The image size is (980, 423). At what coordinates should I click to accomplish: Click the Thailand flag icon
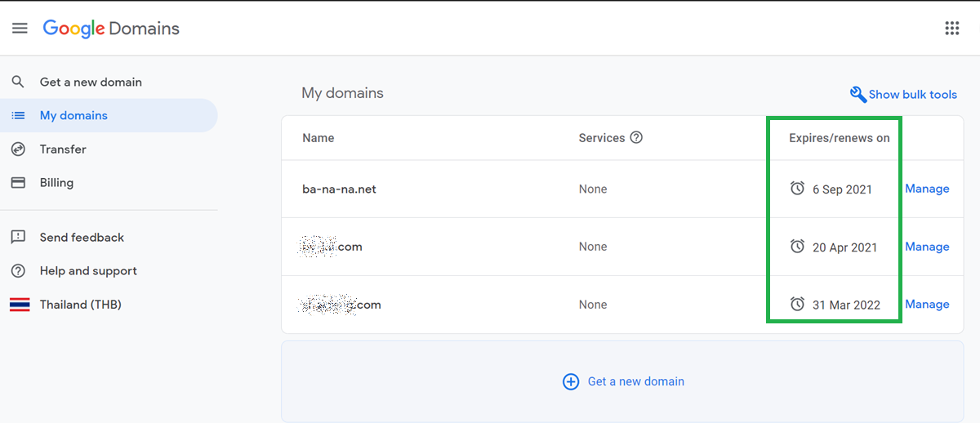20,305
